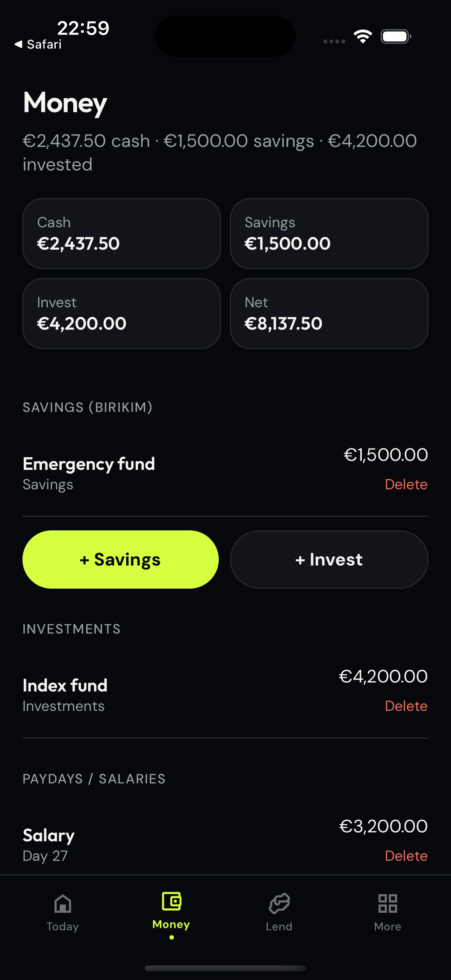Viewport: 451px width, 980px height.
Task: Delete the Salary payday entry
Action: pos(406,856)
